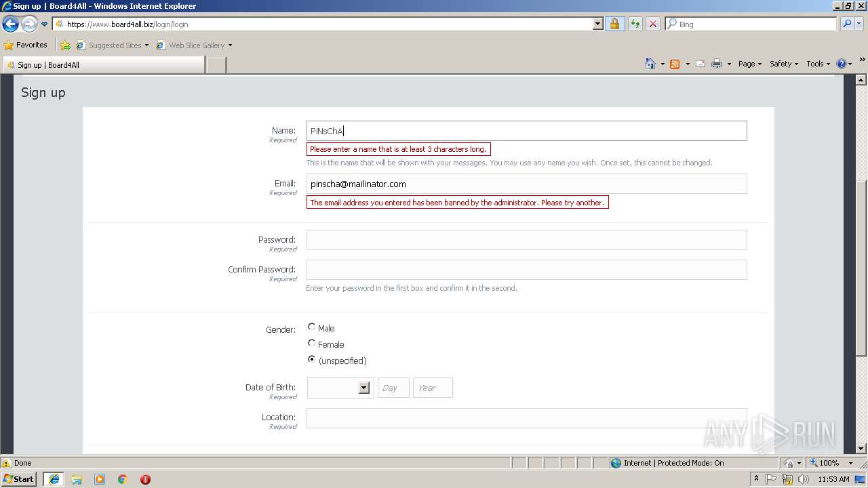This screenshot has width=868, height=488.
Task: Click Internet Explorer taskbar icon
Action: (54, 479)
